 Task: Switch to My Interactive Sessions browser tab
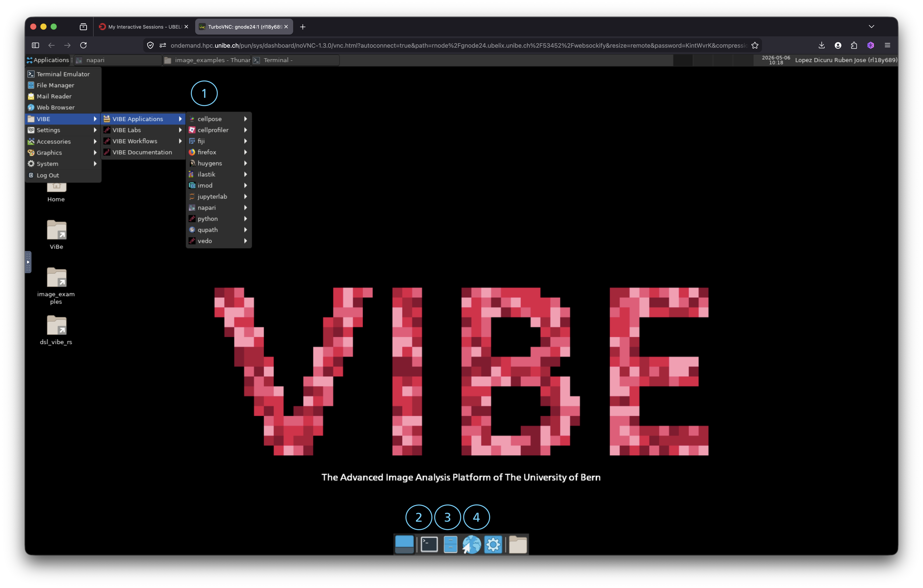pyautogui.click(x=144, y=27)
